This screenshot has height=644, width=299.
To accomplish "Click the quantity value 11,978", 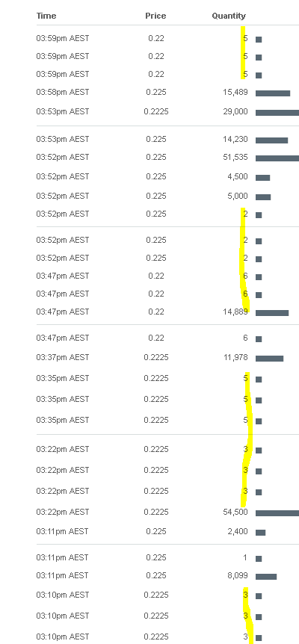I will pos(235,358).
